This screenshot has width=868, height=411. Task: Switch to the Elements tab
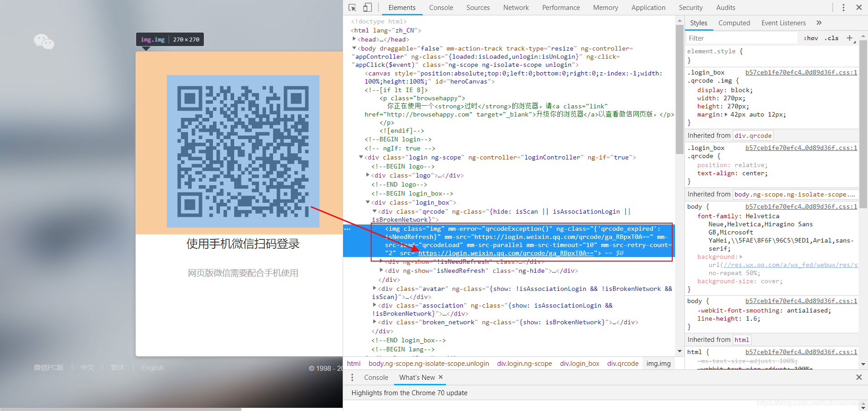tap(402, 8)
